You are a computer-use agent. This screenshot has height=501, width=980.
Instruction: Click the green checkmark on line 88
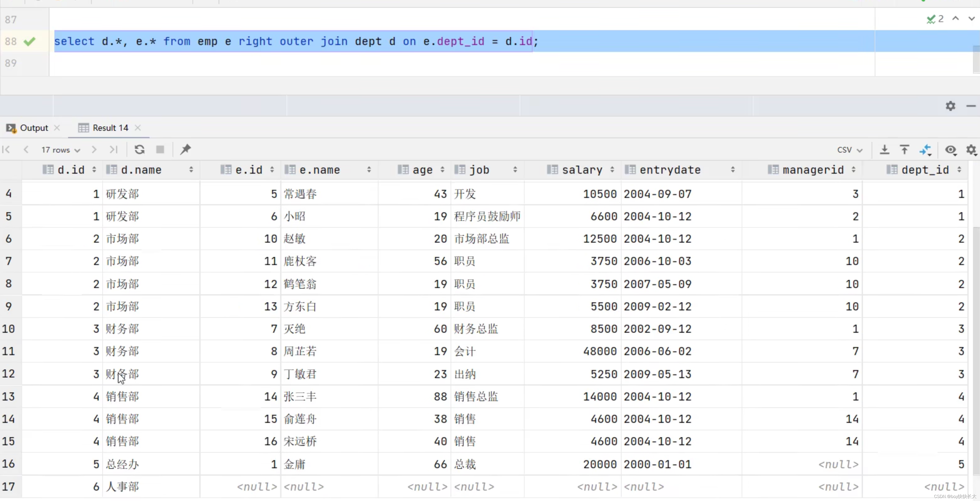click(29, 41)
